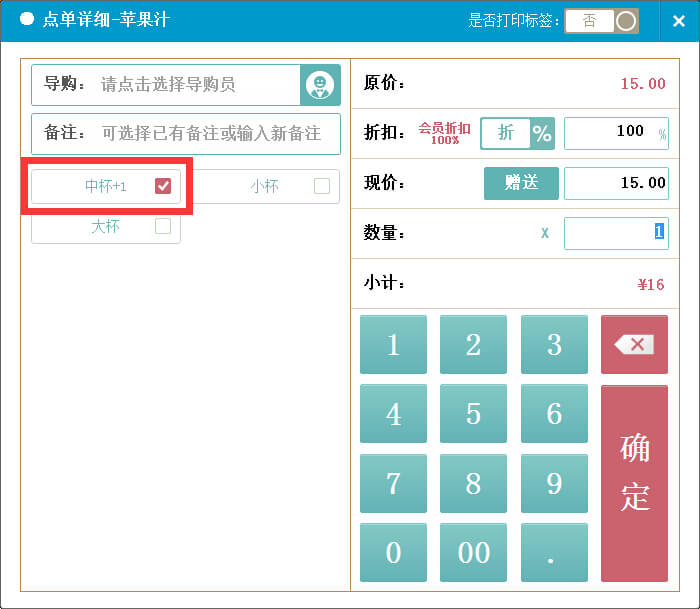Check the 大杯 size option
Image resolution: width=700 pixels, height=609 pixels.
click(163, 227)
